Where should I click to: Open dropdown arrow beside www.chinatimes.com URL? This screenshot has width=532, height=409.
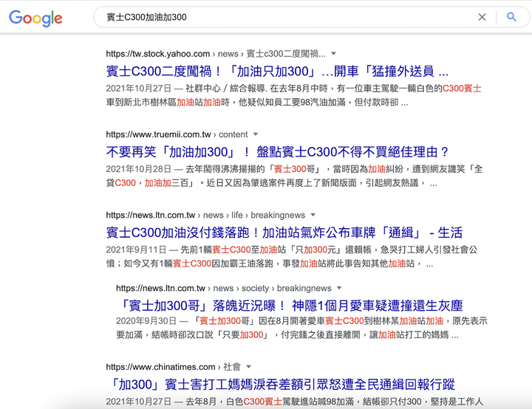[248, 367]
